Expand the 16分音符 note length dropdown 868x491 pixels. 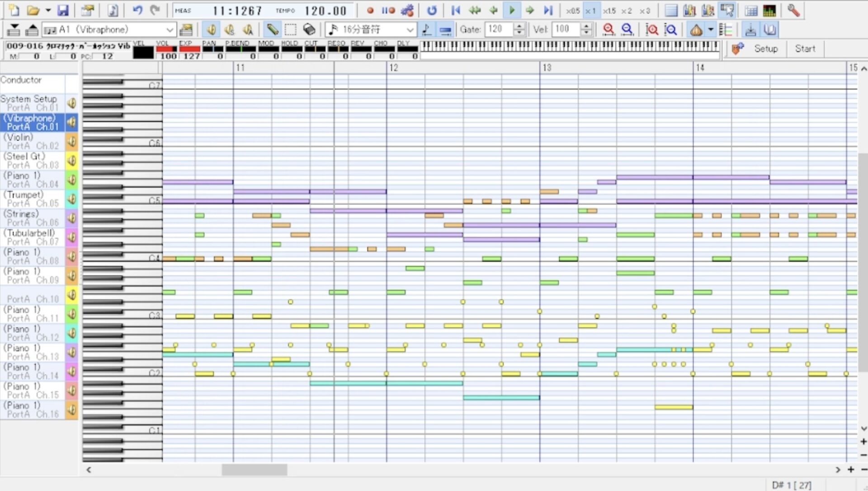point(410,30)
